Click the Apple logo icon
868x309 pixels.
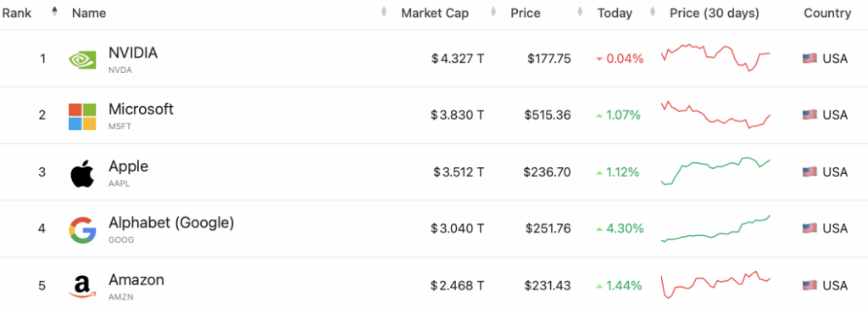(x=82, y=173)
